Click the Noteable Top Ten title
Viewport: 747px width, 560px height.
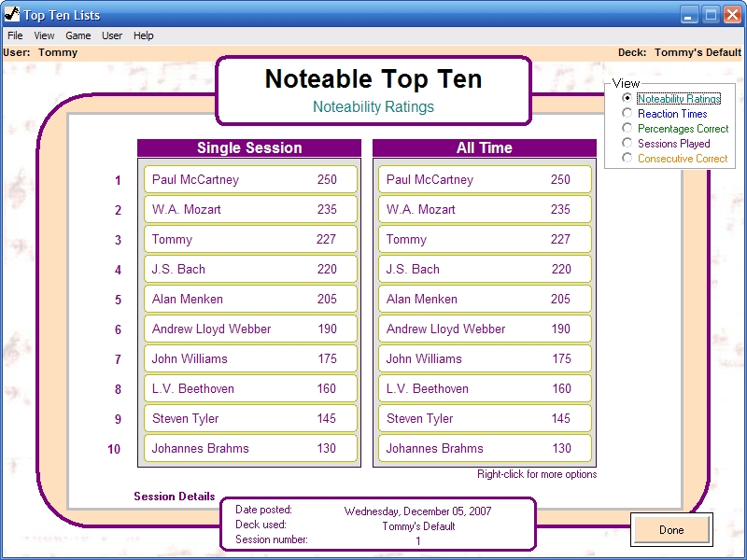[x=373, y=78]
